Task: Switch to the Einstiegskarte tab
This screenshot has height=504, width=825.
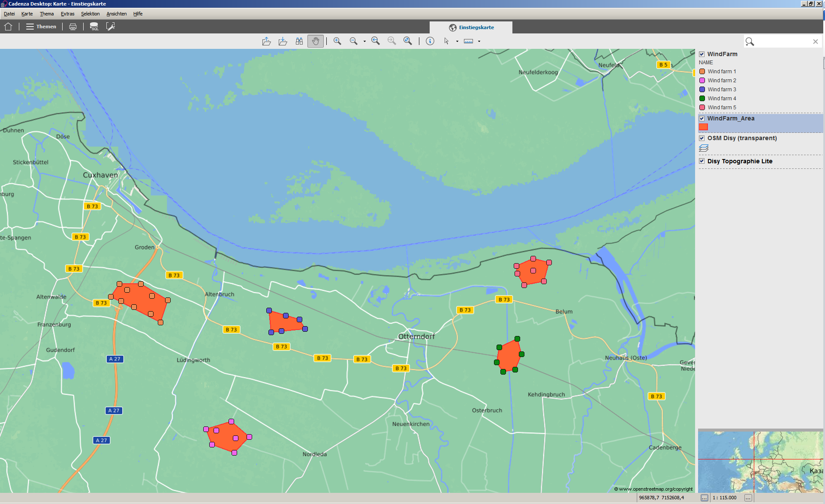Action: point(471,27)
